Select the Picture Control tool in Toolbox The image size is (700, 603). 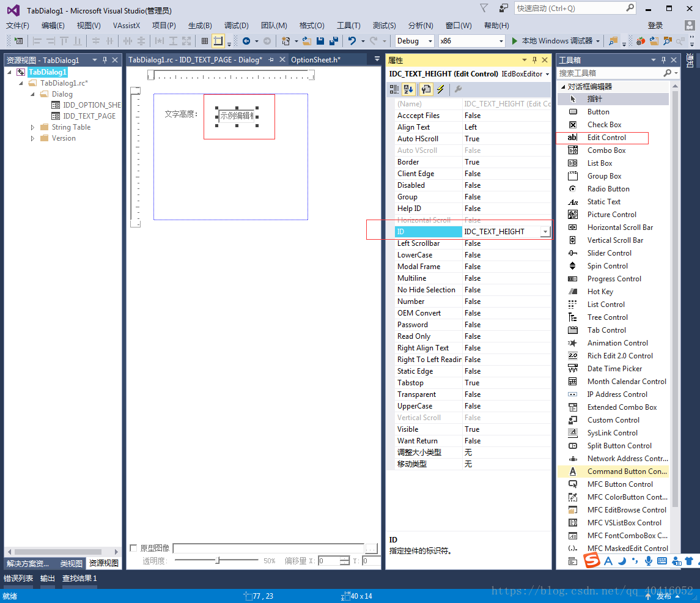[611, 215]
